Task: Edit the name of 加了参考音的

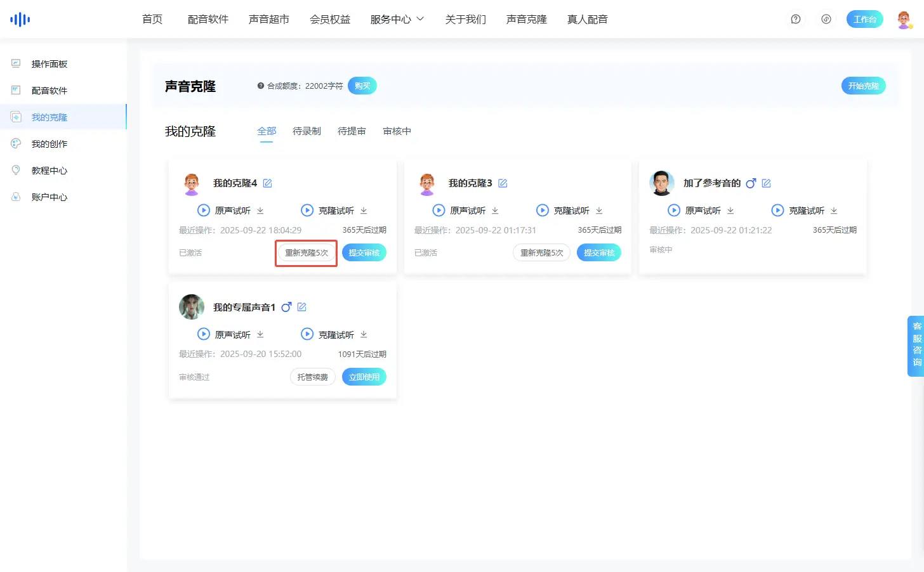Action: 766,183
